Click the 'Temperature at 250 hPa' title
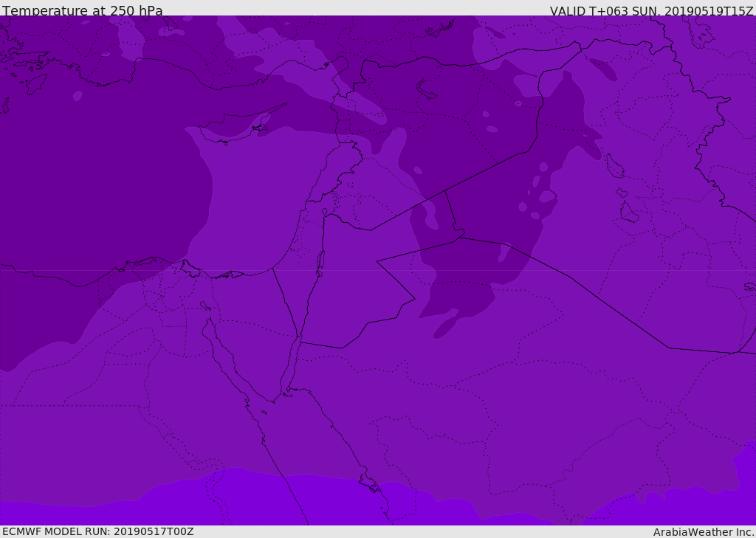 pyautogui.click(x=82, y=11)
